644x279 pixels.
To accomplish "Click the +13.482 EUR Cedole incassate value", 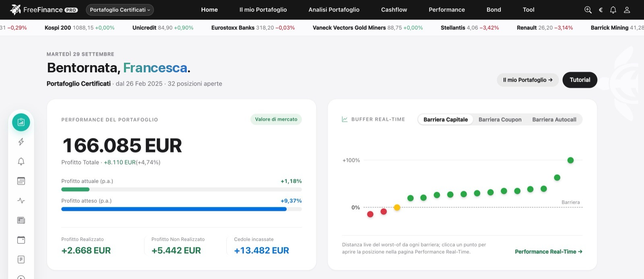I will pos(262,250).
